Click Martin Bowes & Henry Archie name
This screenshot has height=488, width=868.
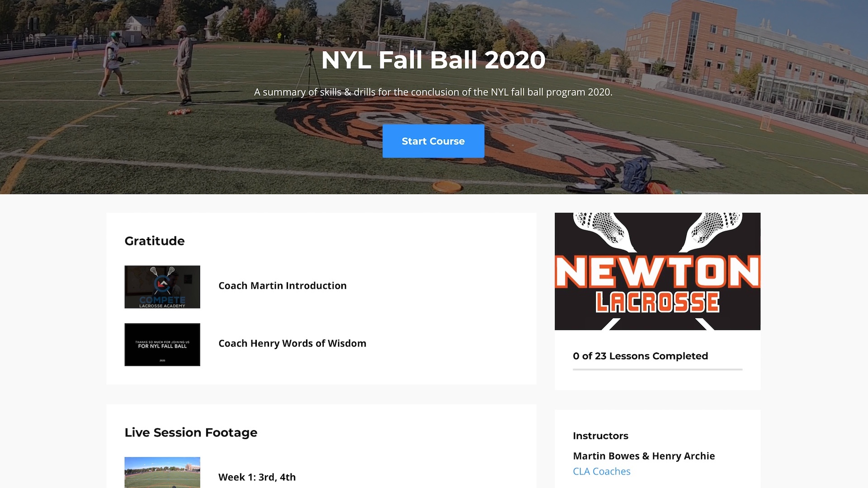click(644, 456)
